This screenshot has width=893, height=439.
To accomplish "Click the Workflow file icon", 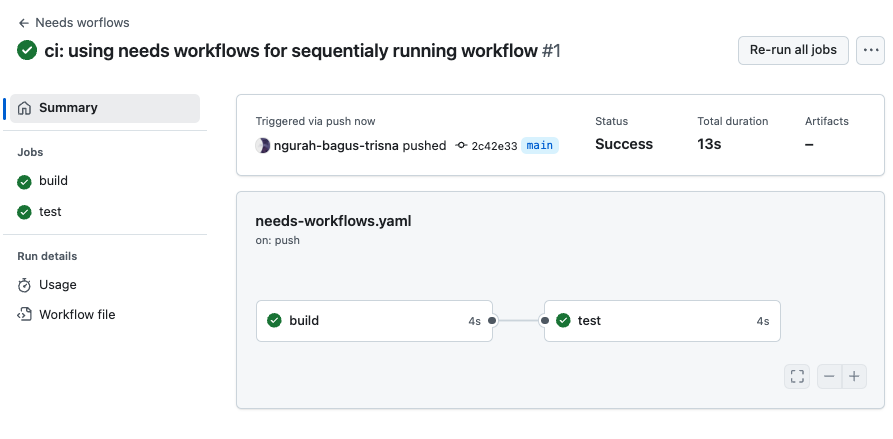I will click(25, 315).
